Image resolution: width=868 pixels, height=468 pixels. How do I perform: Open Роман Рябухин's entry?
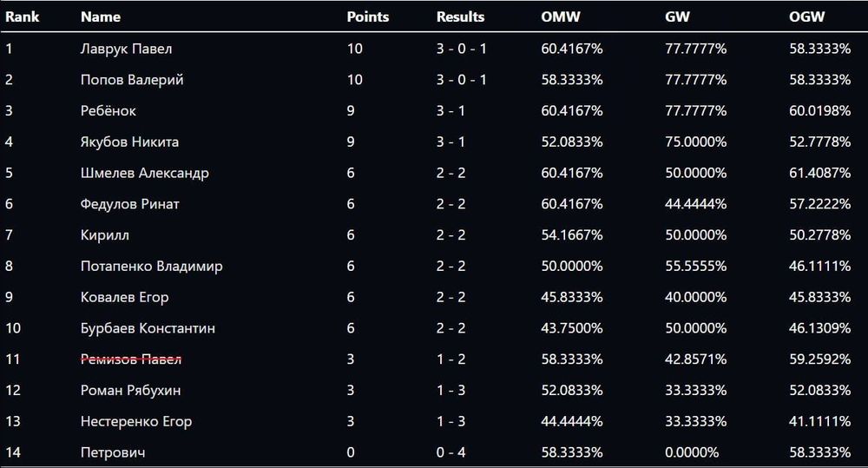[130, 391]
